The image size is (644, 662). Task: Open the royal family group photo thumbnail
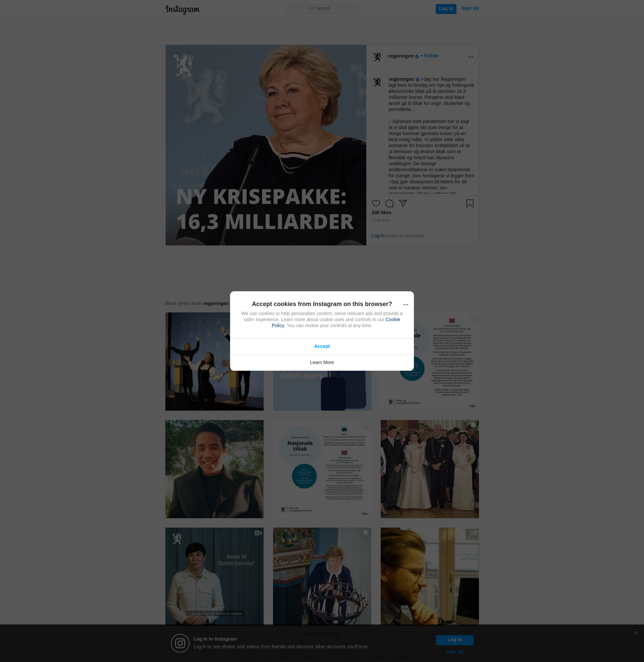click(x=429, y=469)
